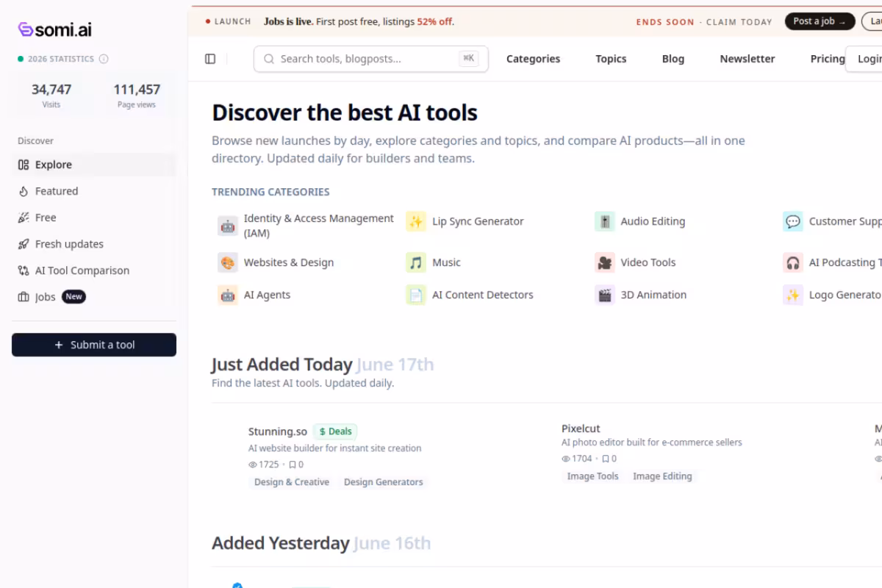This screenshot has height=588, width=882.
Task: Click the info icon beside 2026 Statistics
Action: pos(104,59)
